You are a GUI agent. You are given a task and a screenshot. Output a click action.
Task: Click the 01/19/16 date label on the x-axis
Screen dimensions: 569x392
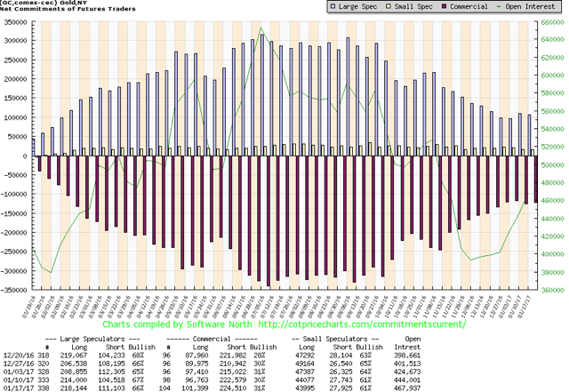[28, 307]
